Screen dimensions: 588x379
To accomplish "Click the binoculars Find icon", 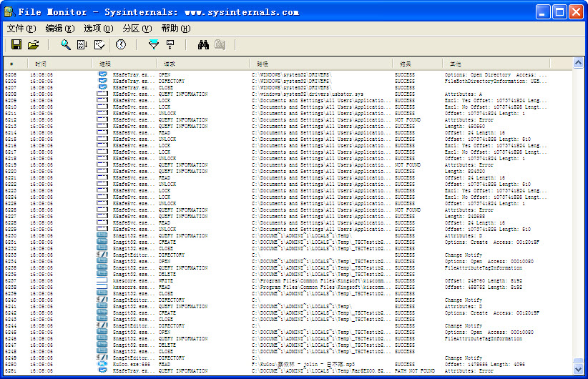I will [203, 44].
